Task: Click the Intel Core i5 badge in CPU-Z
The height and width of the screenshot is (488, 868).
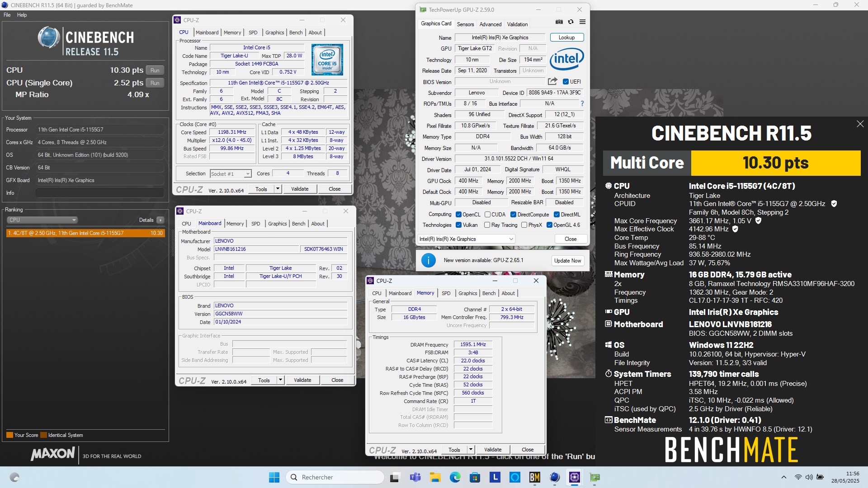Action: pyautogui.click(x=327, y=60)
